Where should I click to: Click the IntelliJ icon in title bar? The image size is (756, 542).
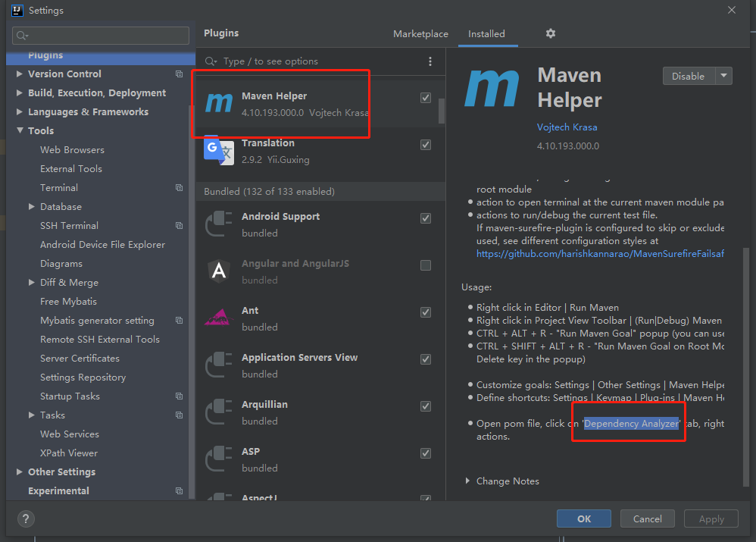(x=17, y=10)
